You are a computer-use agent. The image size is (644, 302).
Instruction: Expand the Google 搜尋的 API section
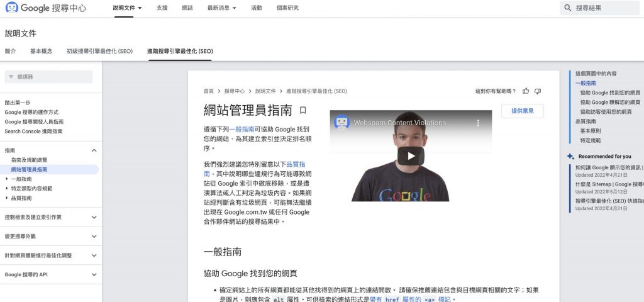(x=94, y=274)
